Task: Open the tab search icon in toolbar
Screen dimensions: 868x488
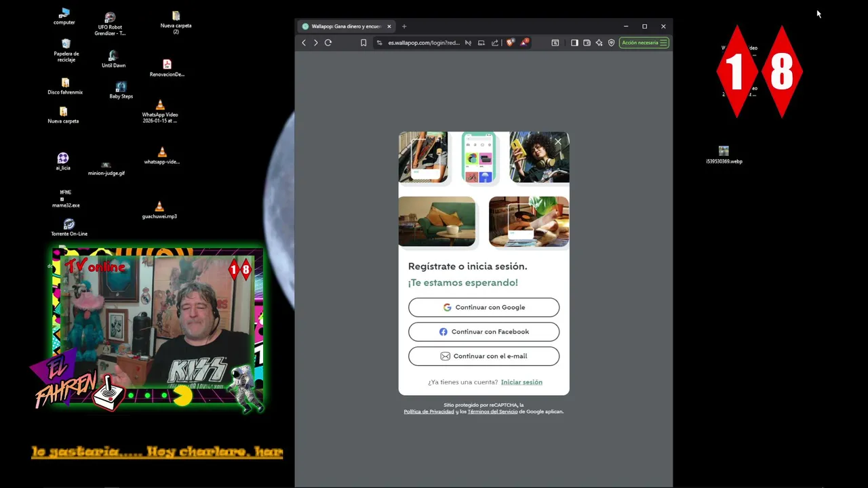Action: point(555,43)
